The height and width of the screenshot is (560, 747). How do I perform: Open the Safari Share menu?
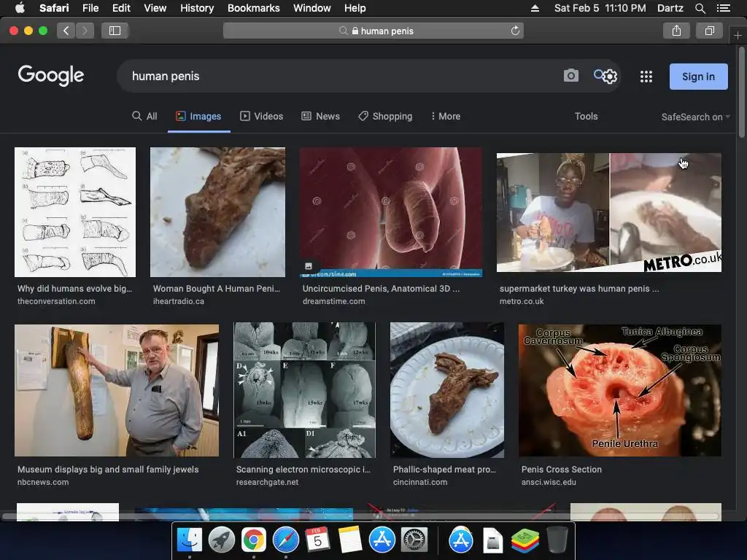676,31
